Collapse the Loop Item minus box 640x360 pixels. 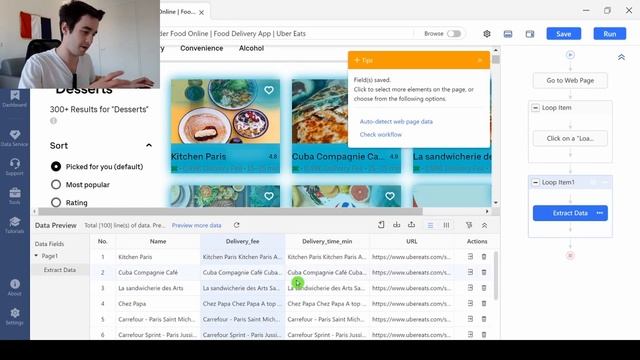536,108
